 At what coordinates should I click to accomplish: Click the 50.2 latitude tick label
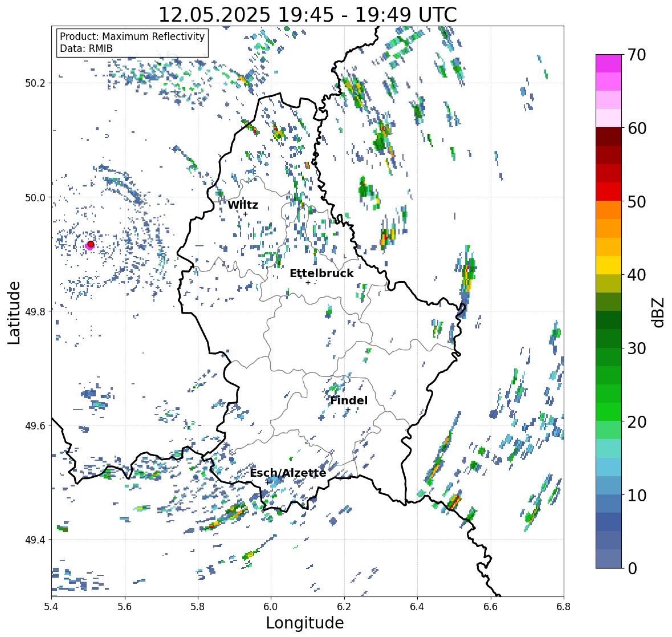36,83
